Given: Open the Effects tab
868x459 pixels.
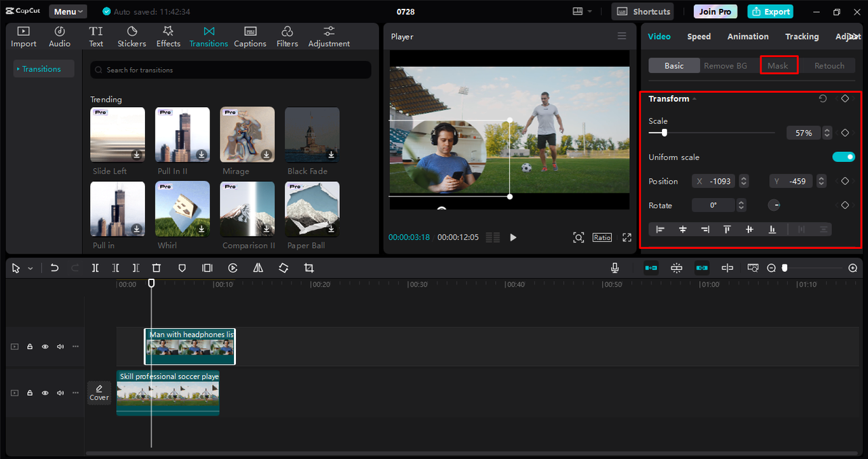Looking at the screenshot, I should (x=168, y=37).
